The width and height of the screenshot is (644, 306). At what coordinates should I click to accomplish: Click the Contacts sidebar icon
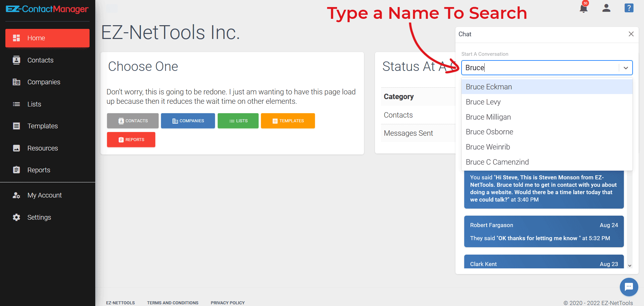pyautogui.click(x=16, y=60)
